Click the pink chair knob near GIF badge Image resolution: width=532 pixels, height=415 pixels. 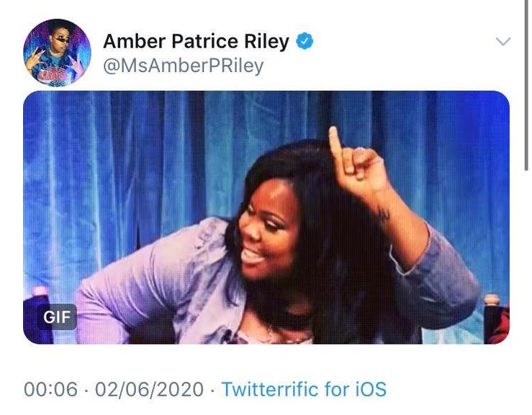click(40, 291)
